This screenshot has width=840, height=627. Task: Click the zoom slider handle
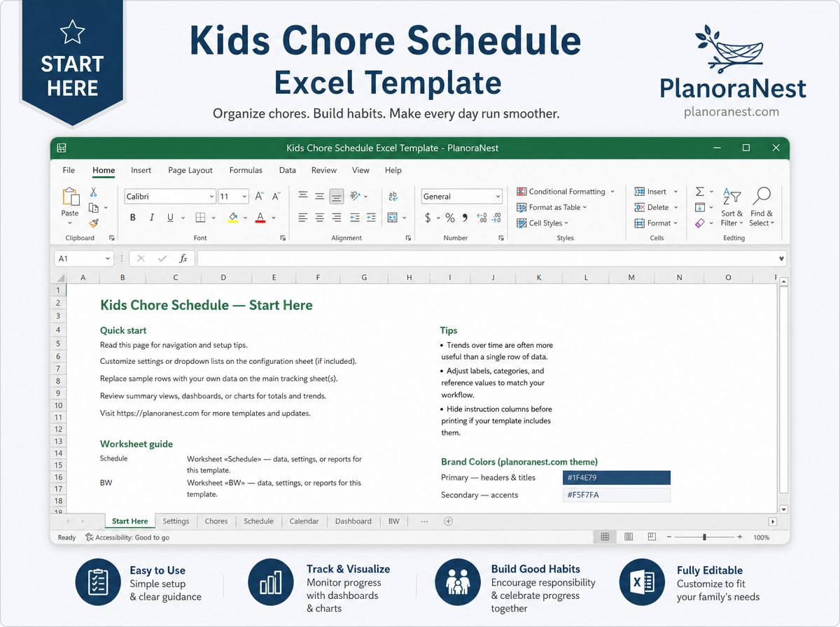704,537
